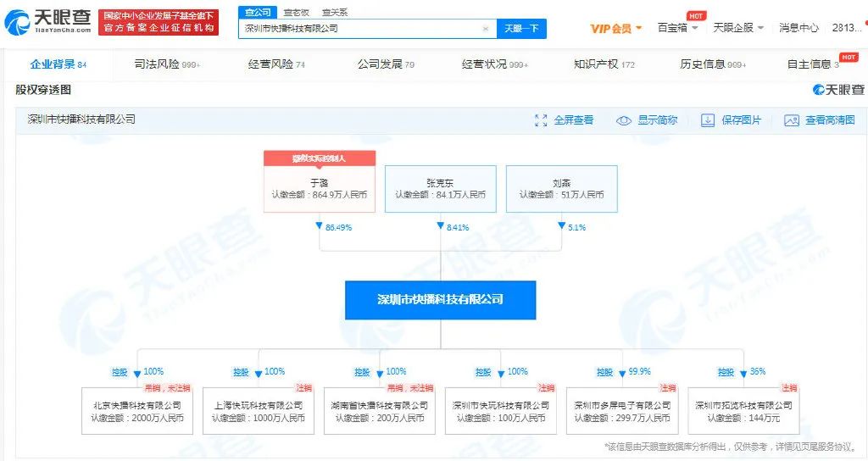This screenshot has width=868, height=461.
Task: Open subsidiary 深圳市拓览科技有限公司
Action: pos(743,411)
